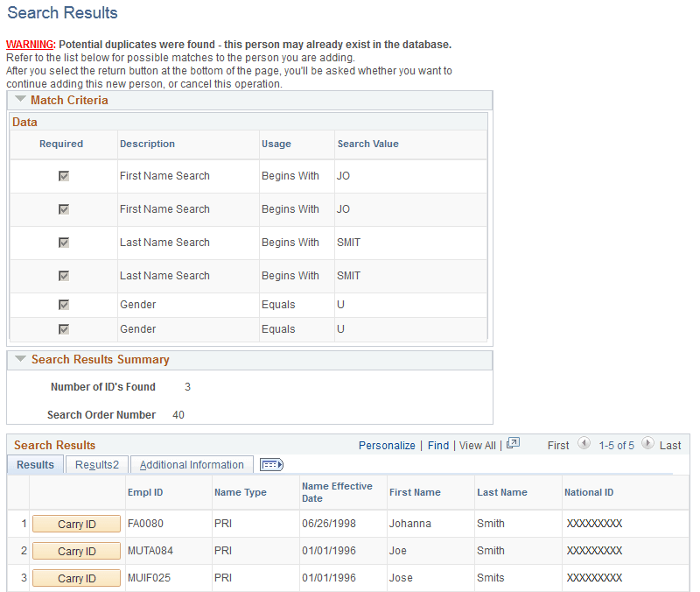Viewport: 700px width, 592px height.
Task: Switch to the Results2 tab
Action: pos(96,464)
